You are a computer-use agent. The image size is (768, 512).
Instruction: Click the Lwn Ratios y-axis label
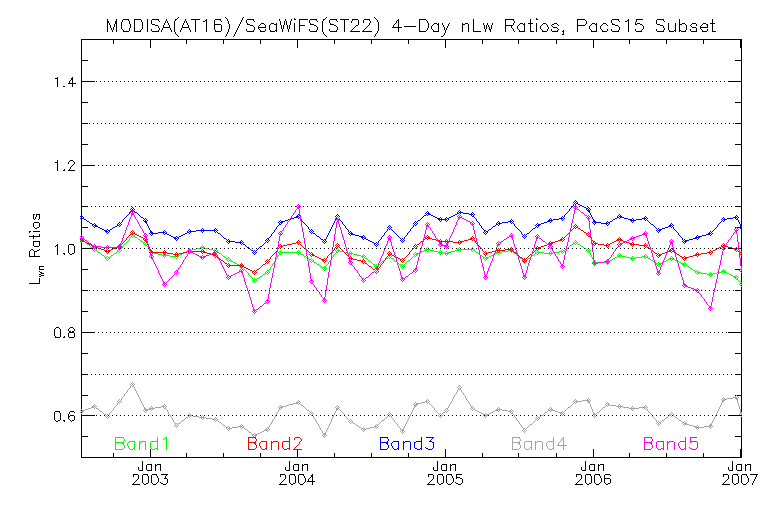[x=36, y=249]
